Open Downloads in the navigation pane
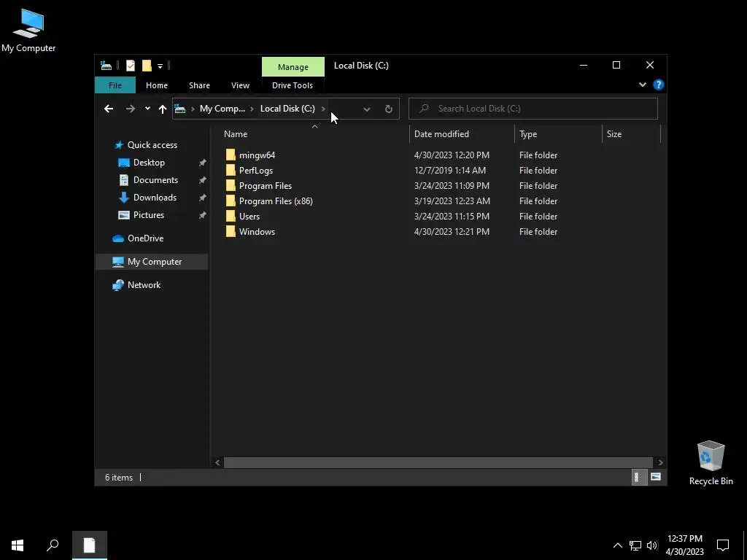The height and width of the screenshot is (560, 747). coord(147,197)
